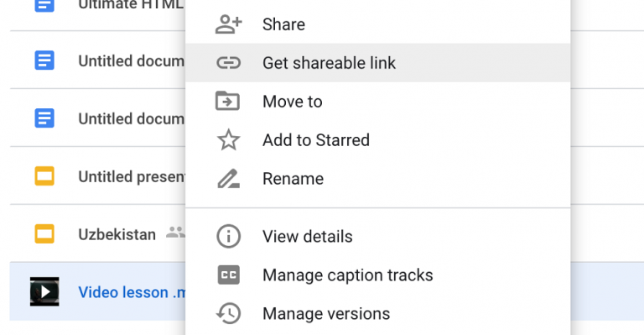Screen dimensions: 644x335
Task: Click the CC caption tracks icon
Action: point(228,275)
